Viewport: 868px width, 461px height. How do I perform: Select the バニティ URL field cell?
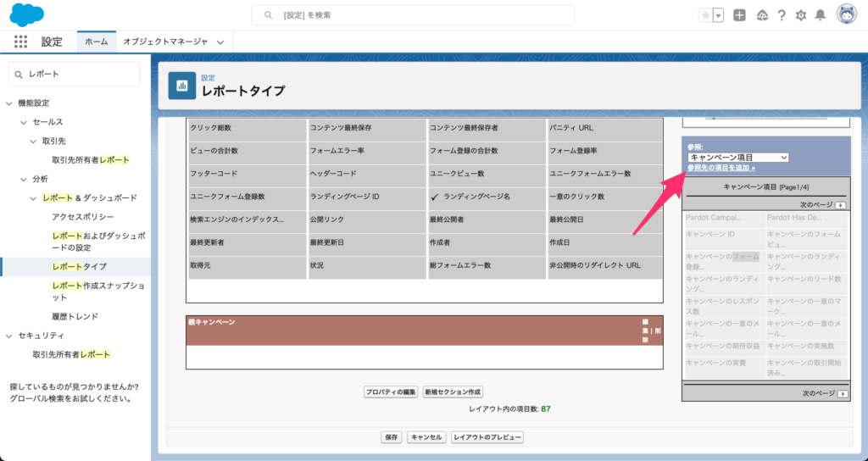(605, 129)
